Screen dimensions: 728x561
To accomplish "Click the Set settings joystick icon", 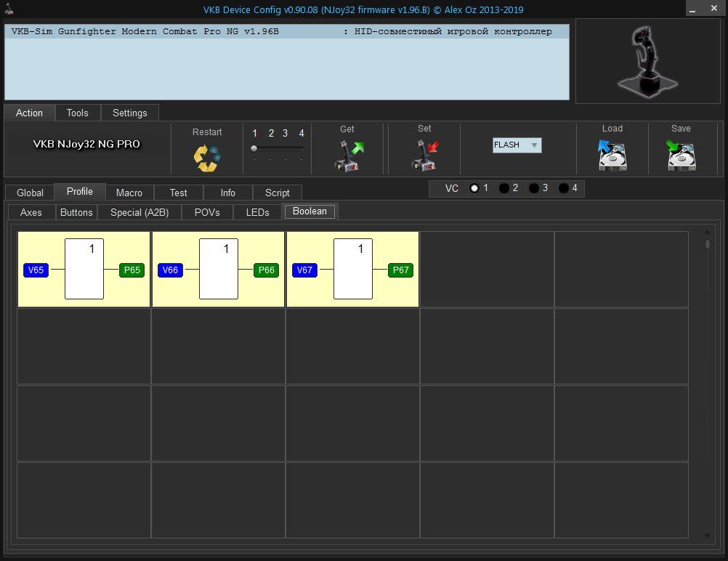I will (425, 155).
